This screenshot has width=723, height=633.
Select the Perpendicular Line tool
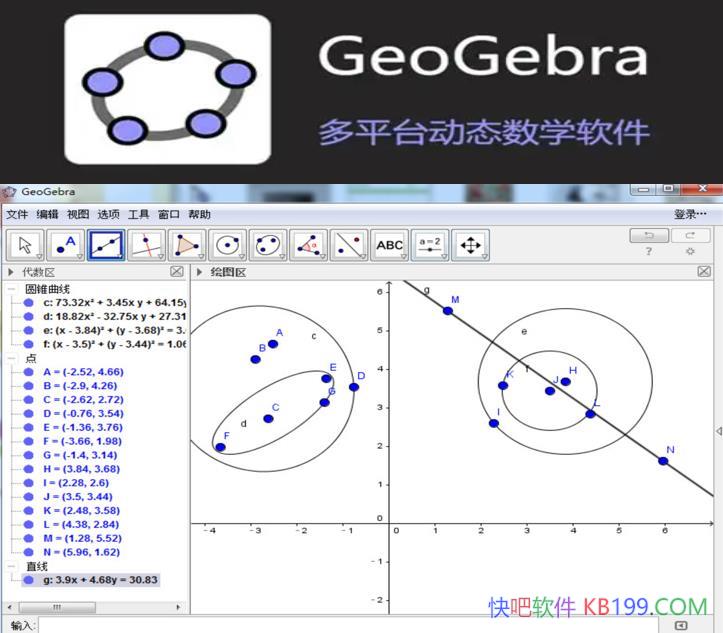(147, 245)
